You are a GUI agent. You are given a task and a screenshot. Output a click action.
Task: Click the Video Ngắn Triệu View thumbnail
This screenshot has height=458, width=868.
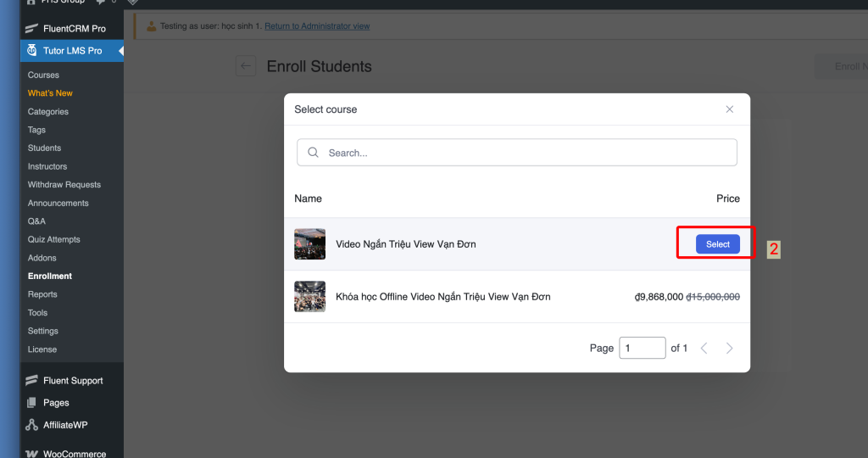[x=309, y=244]
